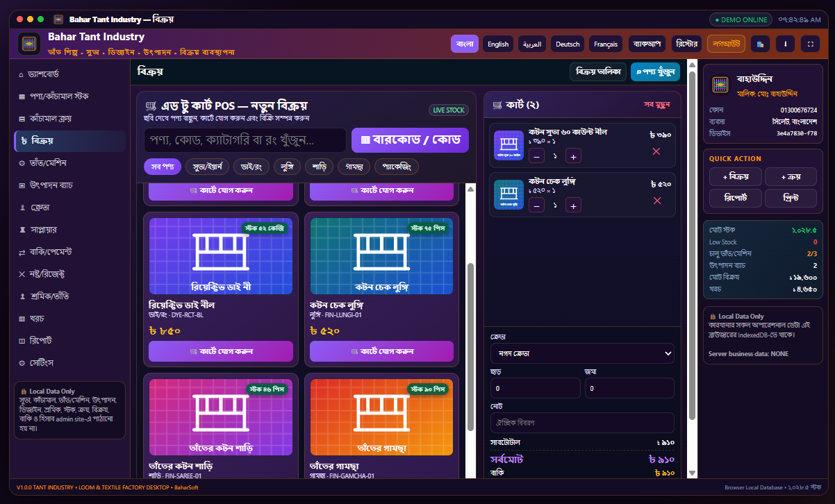Filter products by শাড়ি
Viewport: 835px width, 504px height.
[x=320, y=167]
